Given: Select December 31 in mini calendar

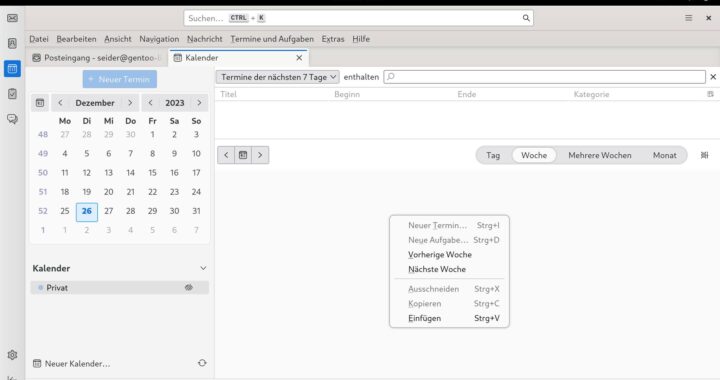Looking at the screenshot, I should coord(196,211).
